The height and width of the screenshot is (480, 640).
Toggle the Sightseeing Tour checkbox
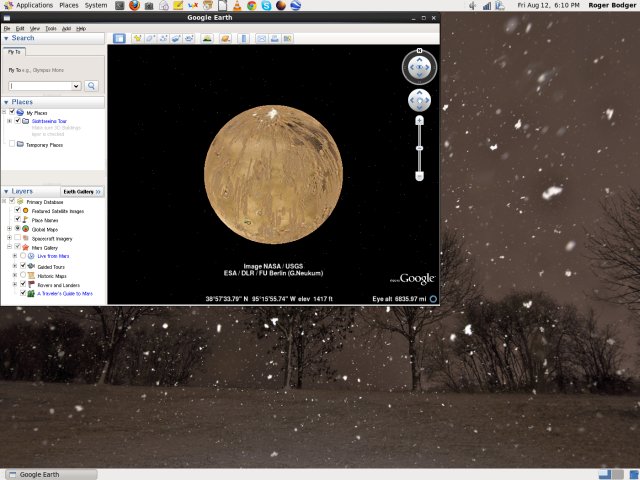coord(18,121)
